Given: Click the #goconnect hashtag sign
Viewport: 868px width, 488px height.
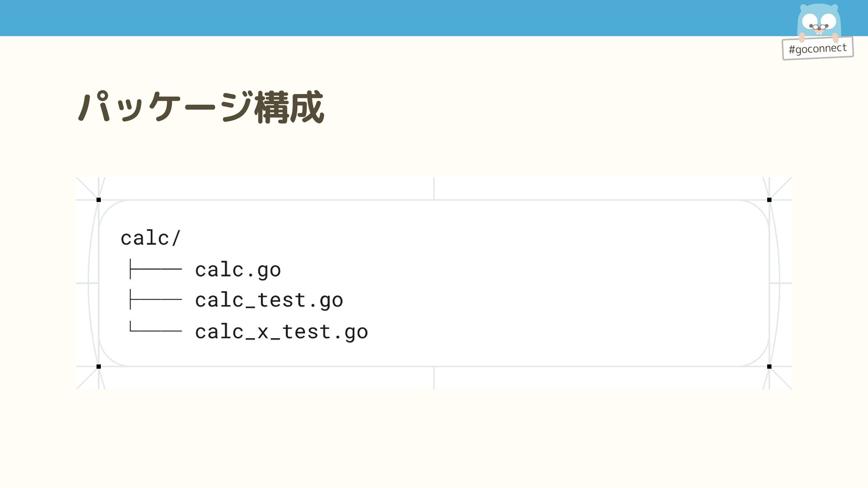Looking at the screenshot, I should [x=817, y=48].
